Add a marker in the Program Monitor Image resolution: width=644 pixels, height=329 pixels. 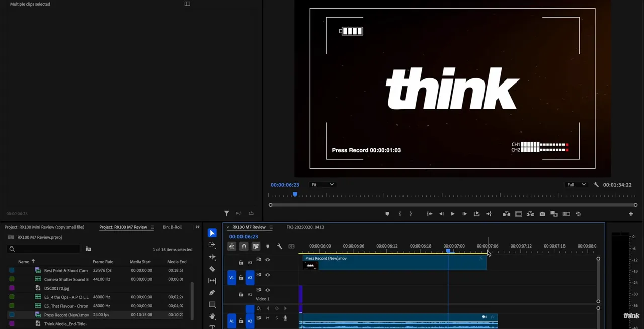pos(387,214)
